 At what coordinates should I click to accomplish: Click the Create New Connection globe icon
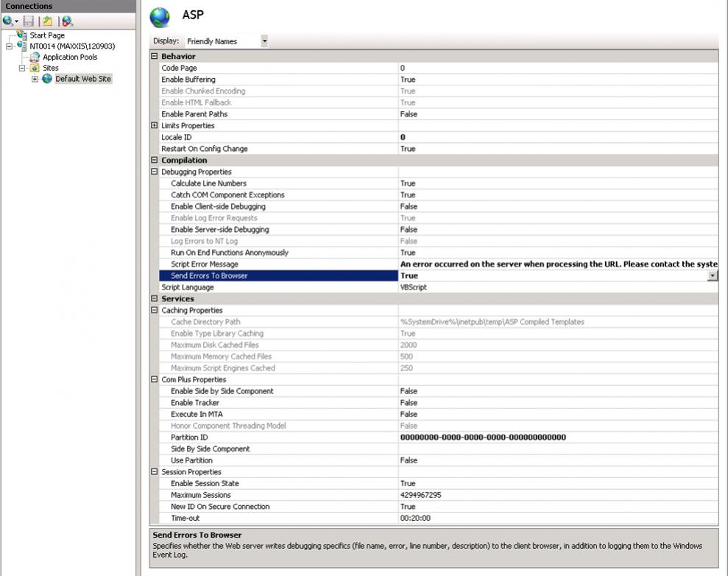pyautogui.click(x=8, y=21)
